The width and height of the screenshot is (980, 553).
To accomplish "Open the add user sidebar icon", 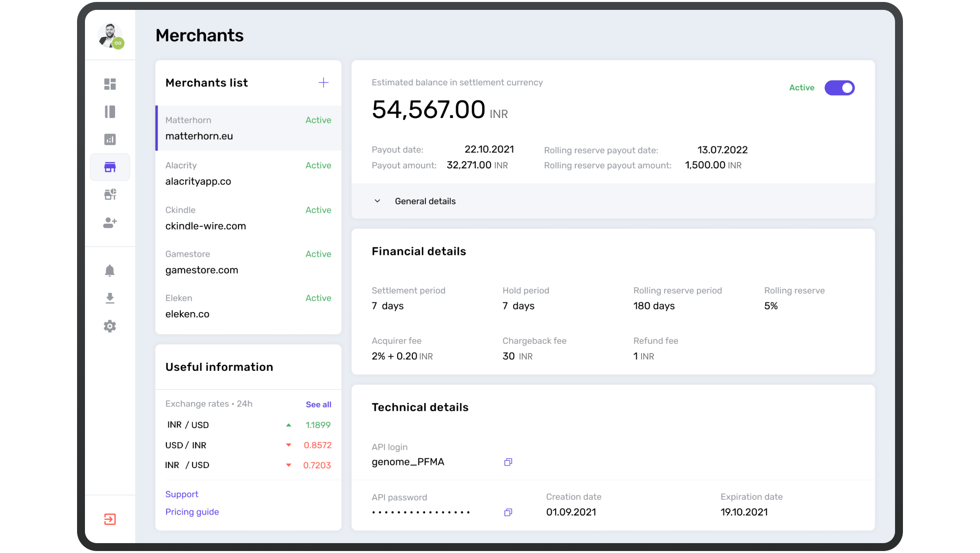I will click(110, 223).
